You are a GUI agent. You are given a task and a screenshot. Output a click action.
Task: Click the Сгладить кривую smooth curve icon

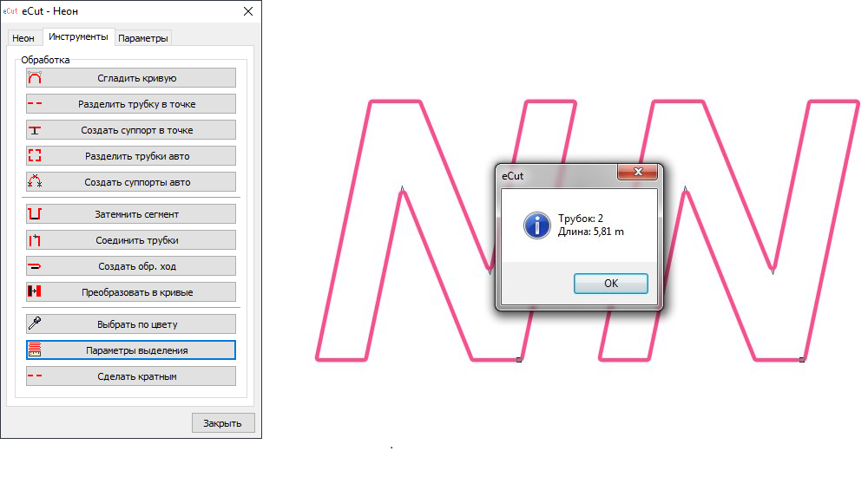coord(35,78)
